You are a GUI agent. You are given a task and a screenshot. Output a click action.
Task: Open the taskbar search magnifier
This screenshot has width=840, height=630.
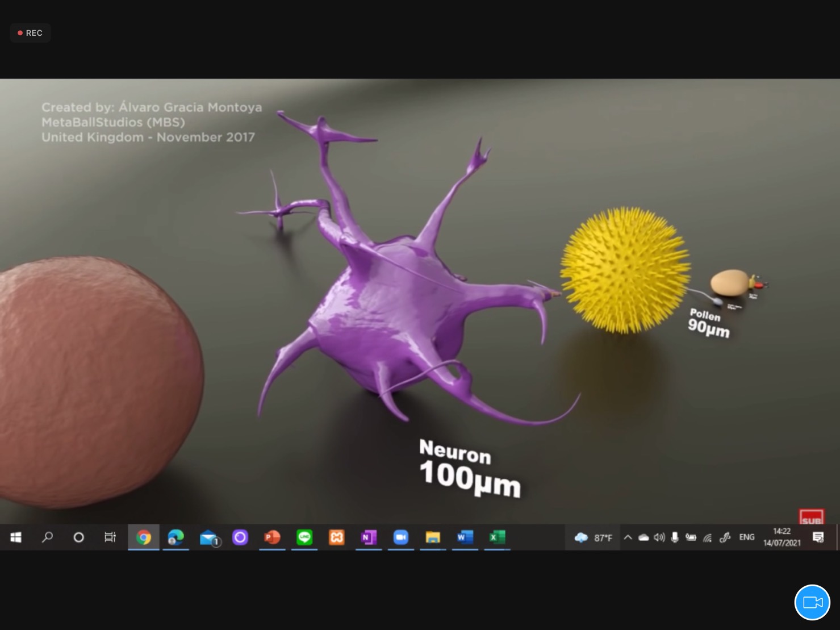47,537
